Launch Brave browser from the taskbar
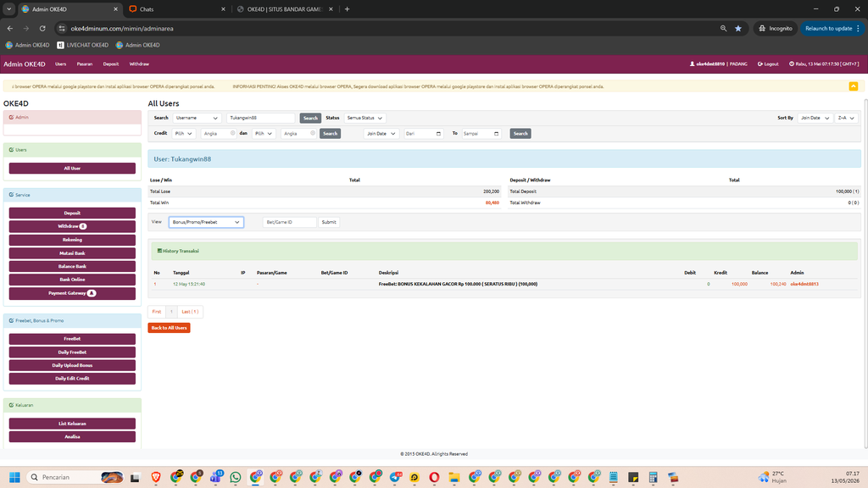Image resolution: width=868 pixels, height=488 pixels. (156, 477)
